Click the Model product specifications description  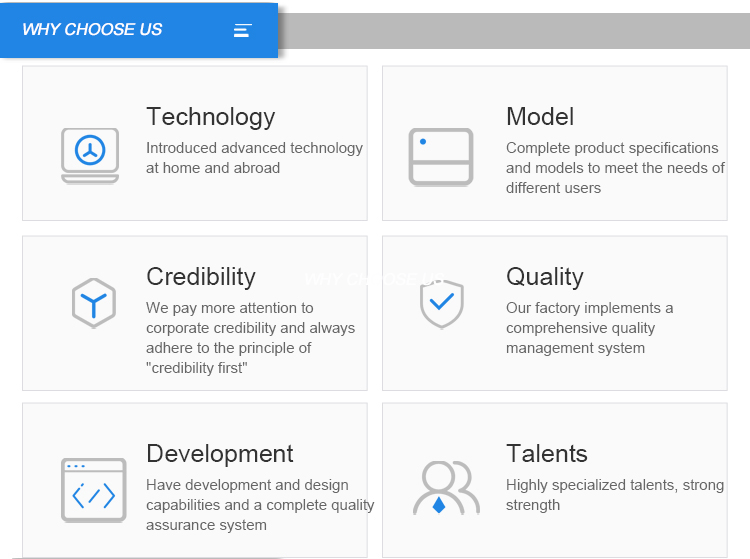(x=615, y=168)
